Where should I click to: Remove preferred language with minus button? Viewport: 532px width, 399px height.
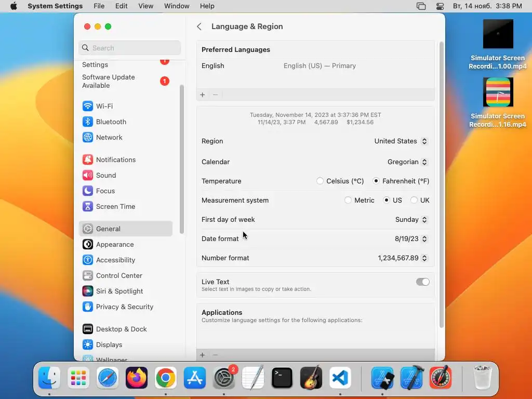(x=215, y=95)
